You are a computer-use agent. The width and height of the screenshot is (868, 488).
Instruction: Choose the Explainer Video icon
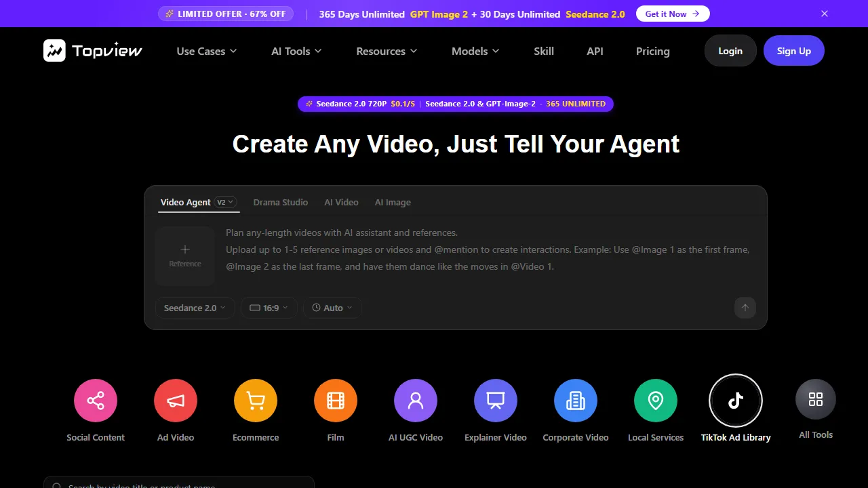496,401
